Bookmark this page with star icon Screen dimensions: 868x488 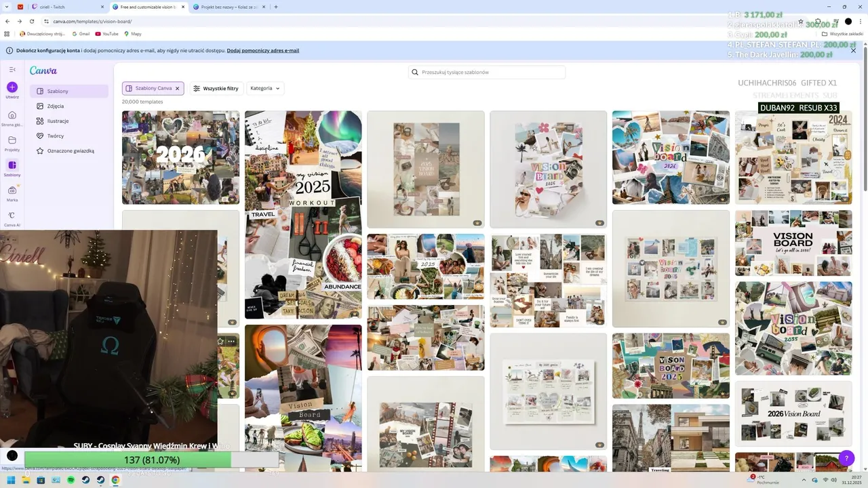801,21
